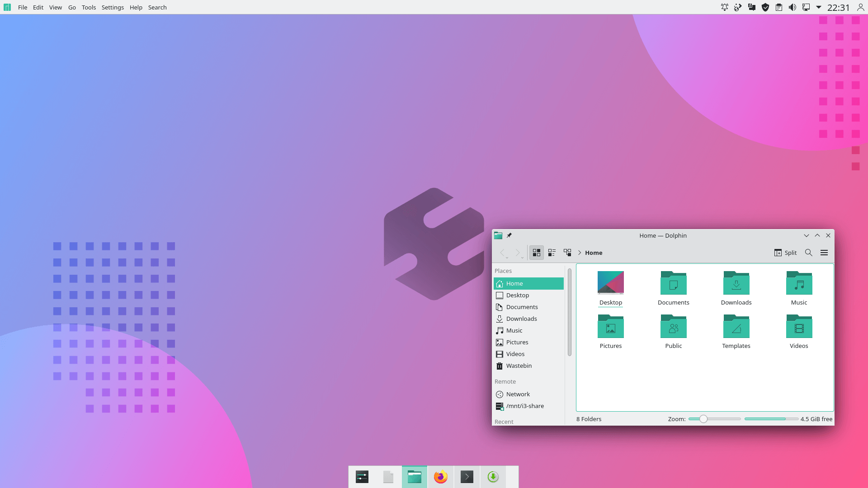Image resolution: width=868 pixels, height=488 pixels.
Task: Pin Dolphin window on all desktops
Action: pos(509,235)
